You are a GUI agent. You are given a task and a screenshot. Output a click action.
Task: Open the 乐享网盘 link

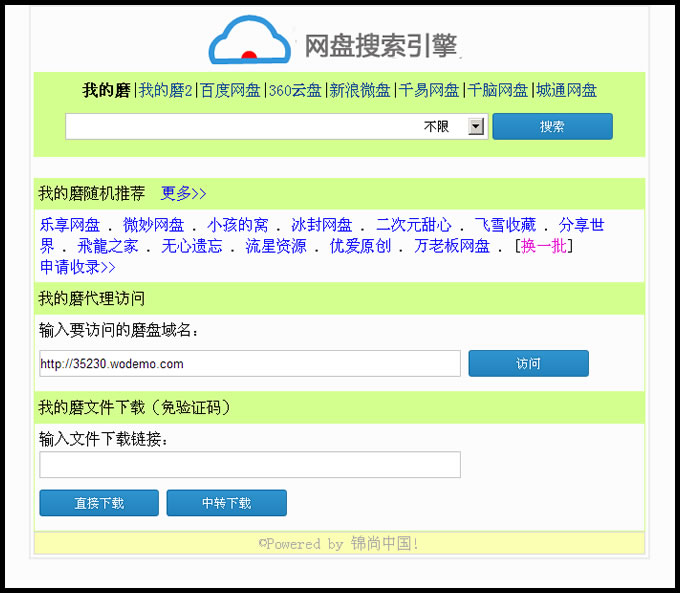coord(69,225)
